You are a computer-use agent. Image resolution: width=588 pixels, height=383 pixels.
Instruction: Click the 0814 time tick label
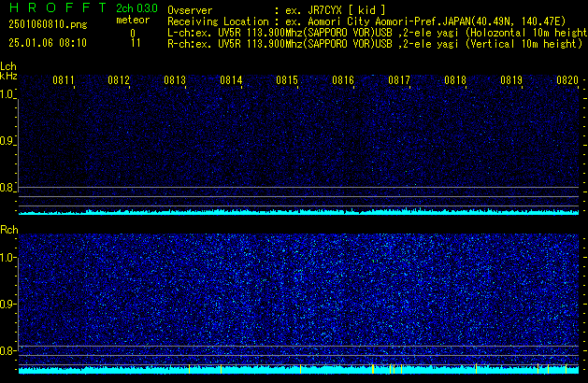(x=231, y=80)
